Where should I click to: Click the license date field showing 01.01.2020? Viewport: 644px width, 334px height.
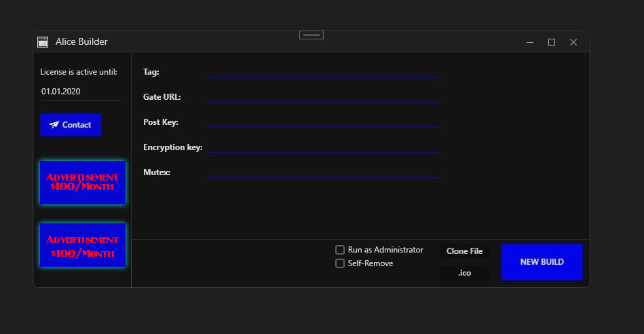click(80, 92)
